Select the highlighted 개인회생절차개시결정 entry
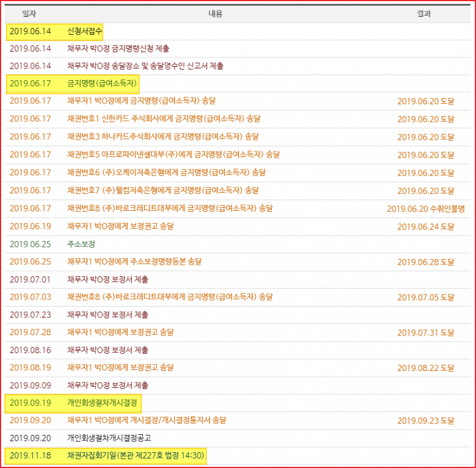This screenshot has height=468, width=476. click(x=102, y=403)
